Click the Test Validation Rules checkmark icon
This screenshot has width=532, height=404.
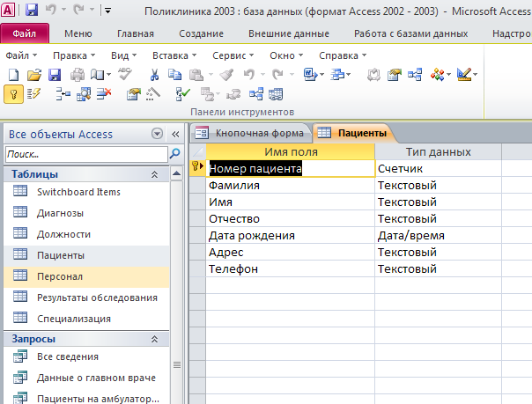click(183, 94)
